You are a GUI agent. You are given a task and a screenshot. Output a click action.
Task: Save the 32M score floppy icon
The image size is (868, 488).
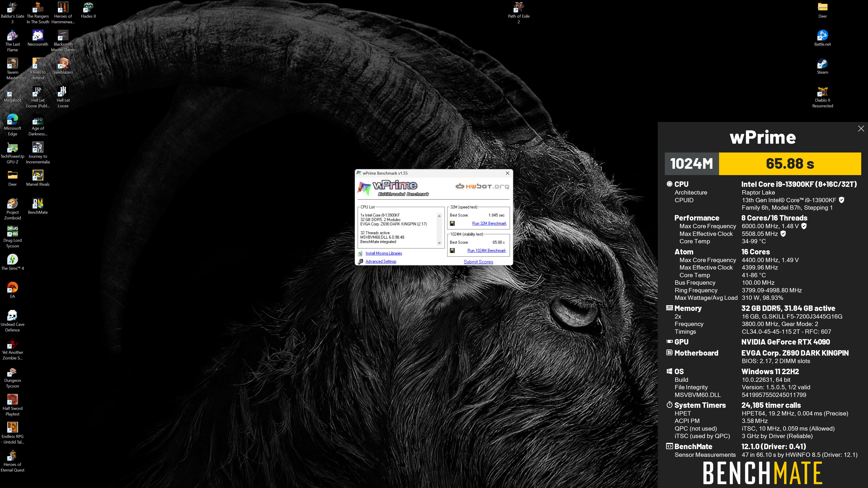452,223
